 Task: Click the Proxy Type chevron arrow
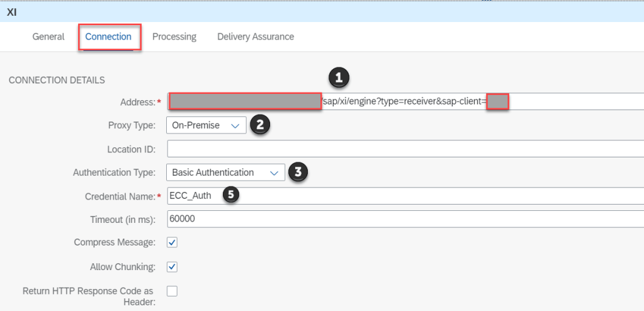[x=235, y=126]
